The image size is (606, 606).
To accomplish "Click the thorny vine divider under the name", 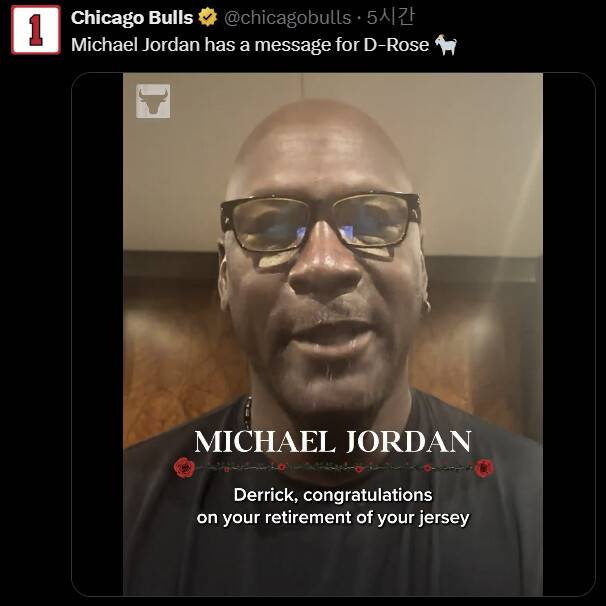I will point(334,468).
